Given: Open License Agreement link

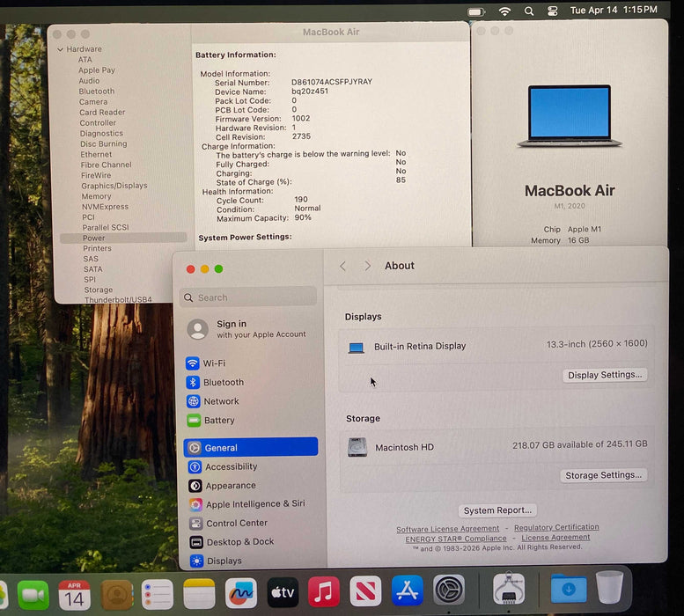Looking at the screenshot, I should tap(555, 538).
